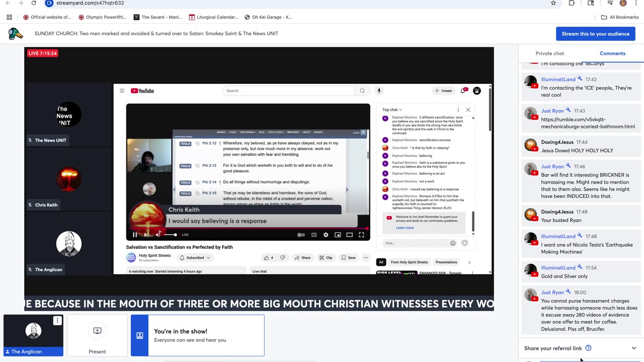The height and width of the screenshot is (362, 644).
Task: Select the Chris Keith participant tile
Action: 68,179
